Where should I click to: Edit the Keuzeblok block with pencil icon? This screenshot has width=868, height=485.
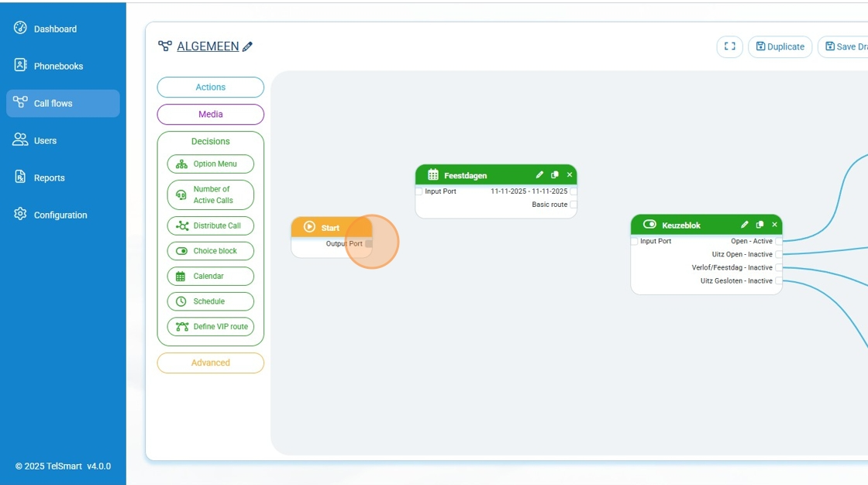coord(745,225)
